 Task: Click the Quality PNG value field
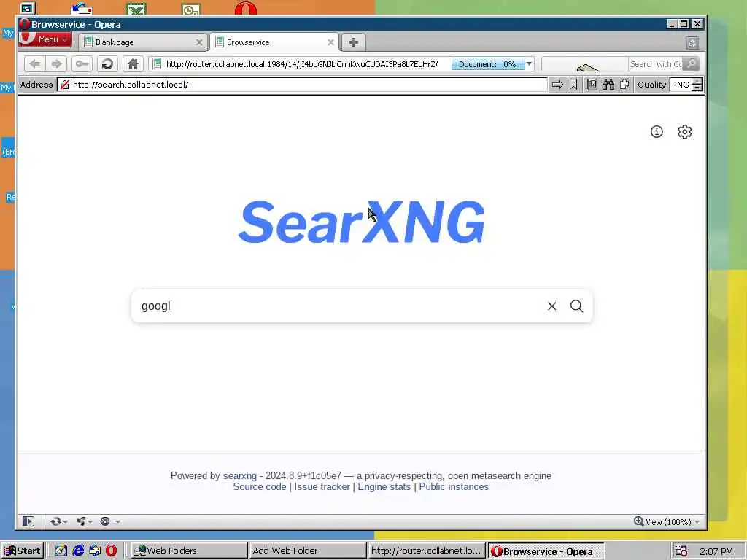[x=681, y=85]
